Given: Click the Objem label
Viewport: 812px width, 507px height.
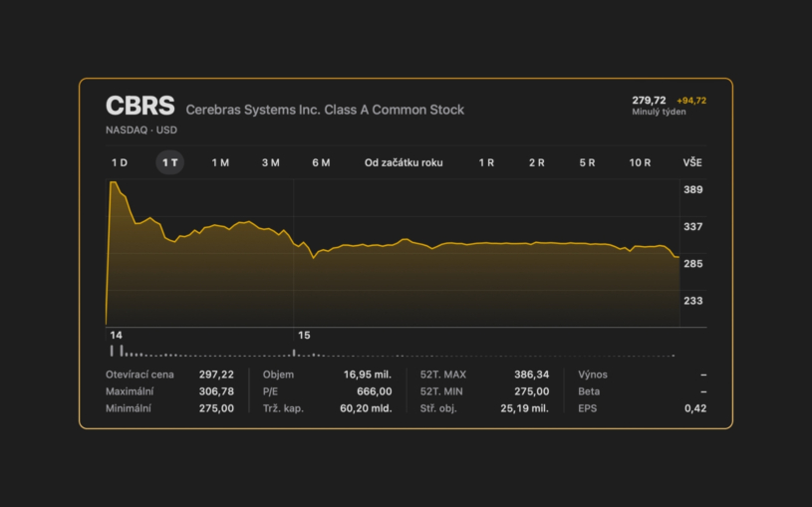Looking at the screenshot, I should (x=278, y=375).
